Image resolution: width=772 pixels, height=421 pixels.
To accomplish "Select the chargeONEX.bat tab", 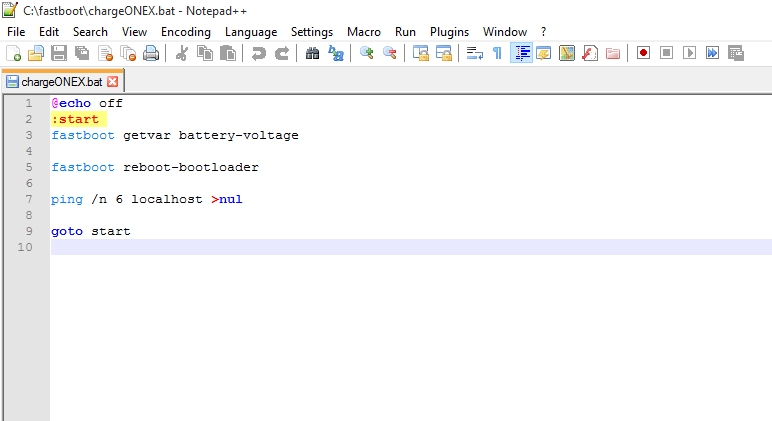I will (x=62, y=82).
